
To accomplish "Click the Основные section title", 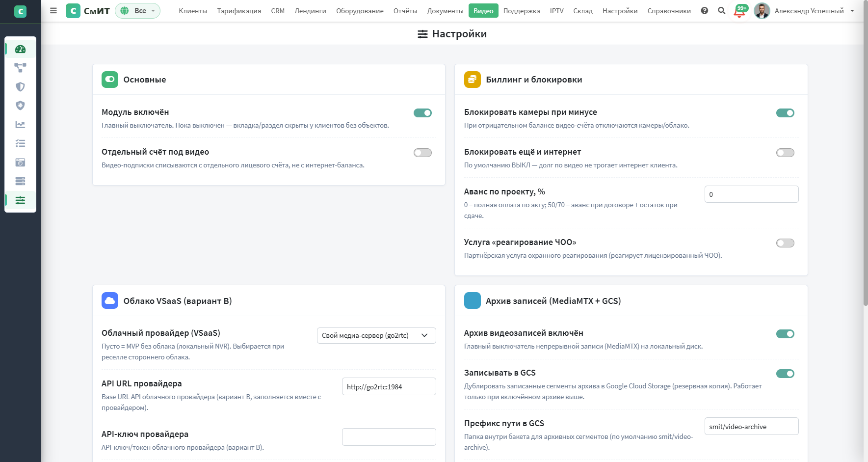I will tap(145, 80).
